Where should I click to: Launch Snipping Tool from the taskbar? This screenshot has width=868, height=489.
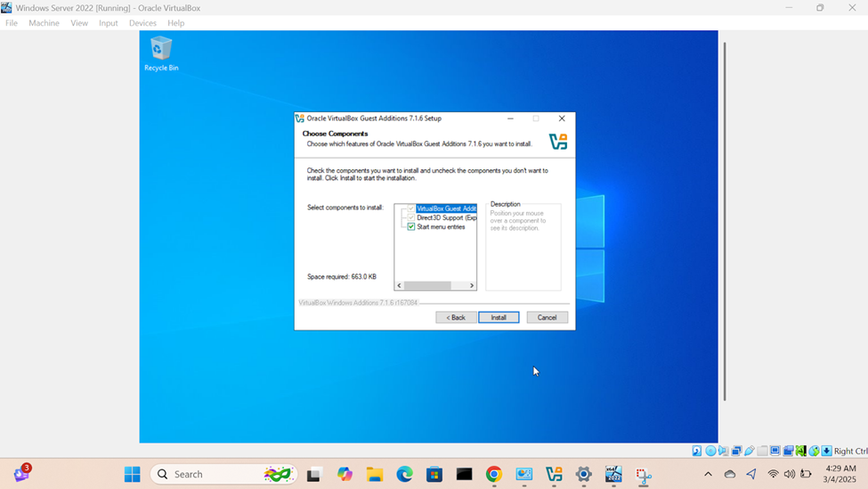click(x=644, y=475)
